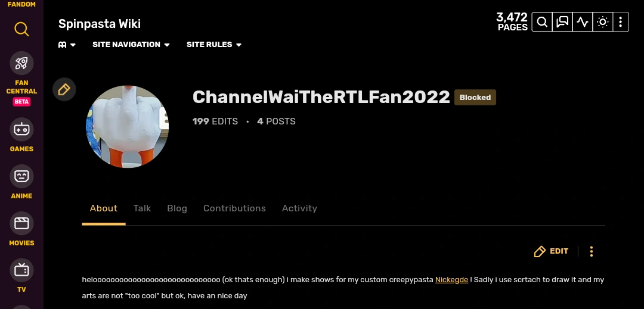The image size is (644, 309).
Task: Toggle light/dark theme sun icon
Action: [x=602, y=21]
